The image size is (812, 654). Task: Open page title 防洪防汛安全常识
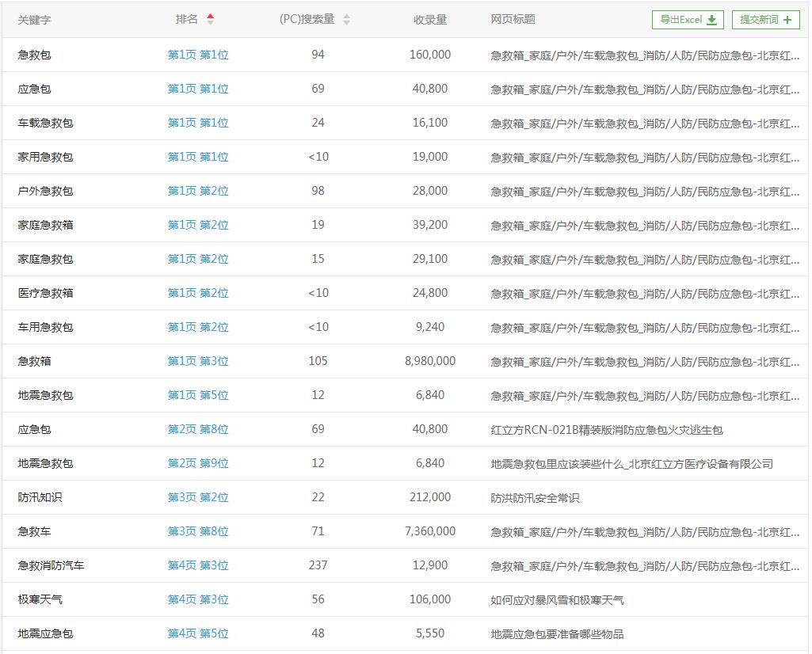point(535,498)
